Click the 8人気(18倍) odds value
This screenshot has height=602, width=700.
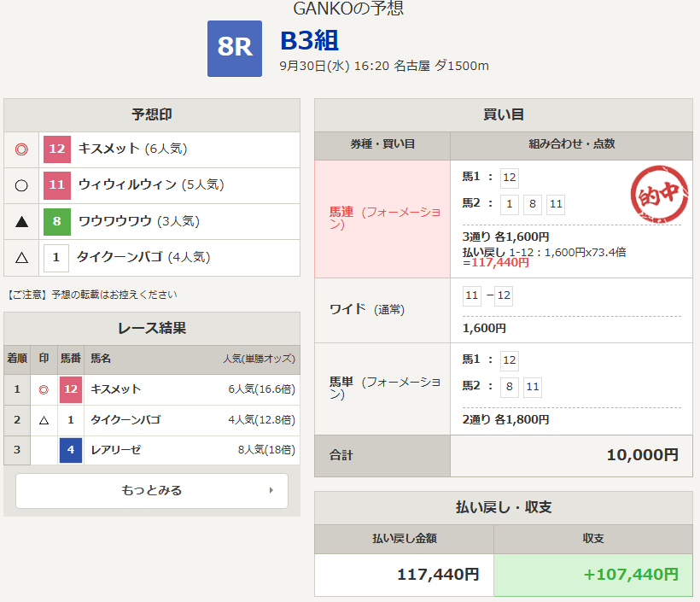pyautogui.click(x=266, y=450)
